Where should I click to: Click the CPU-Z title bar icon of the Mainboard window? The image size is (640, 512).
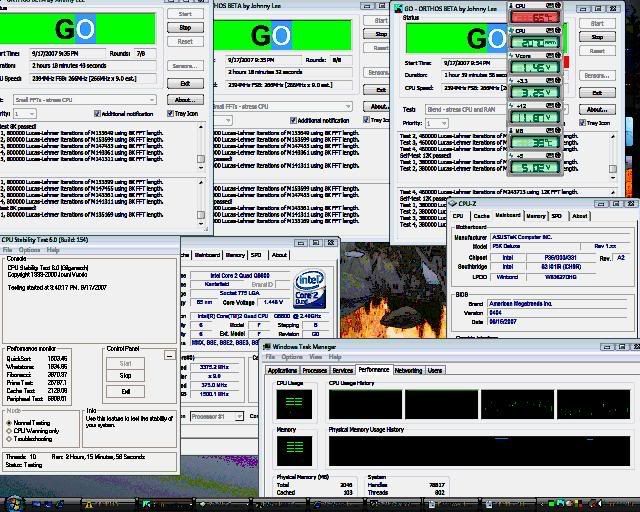click(452, 203)
